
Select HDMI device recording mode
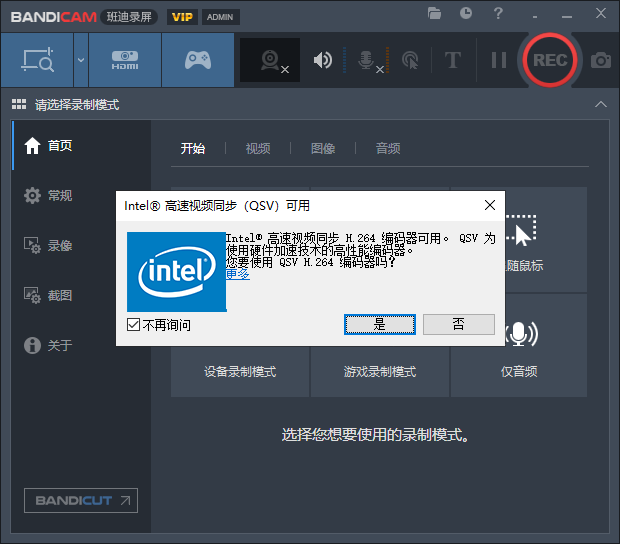[125, 60]
